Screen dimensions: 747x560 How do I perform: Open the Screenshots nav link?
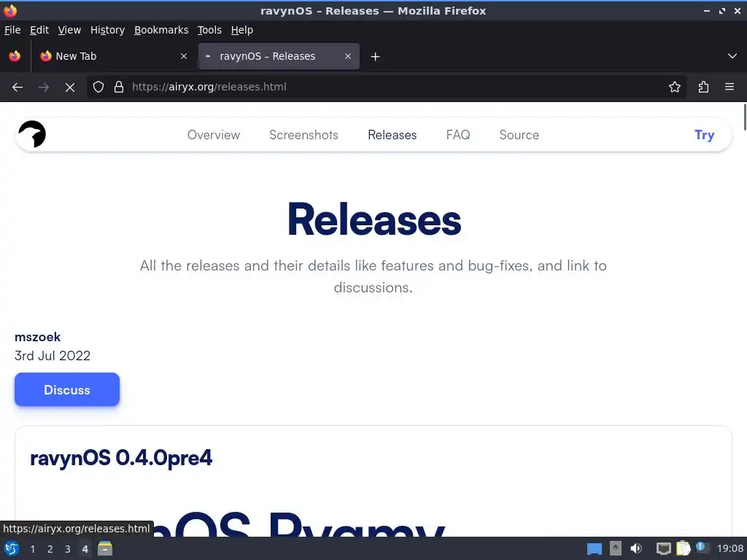coord(304,135)
